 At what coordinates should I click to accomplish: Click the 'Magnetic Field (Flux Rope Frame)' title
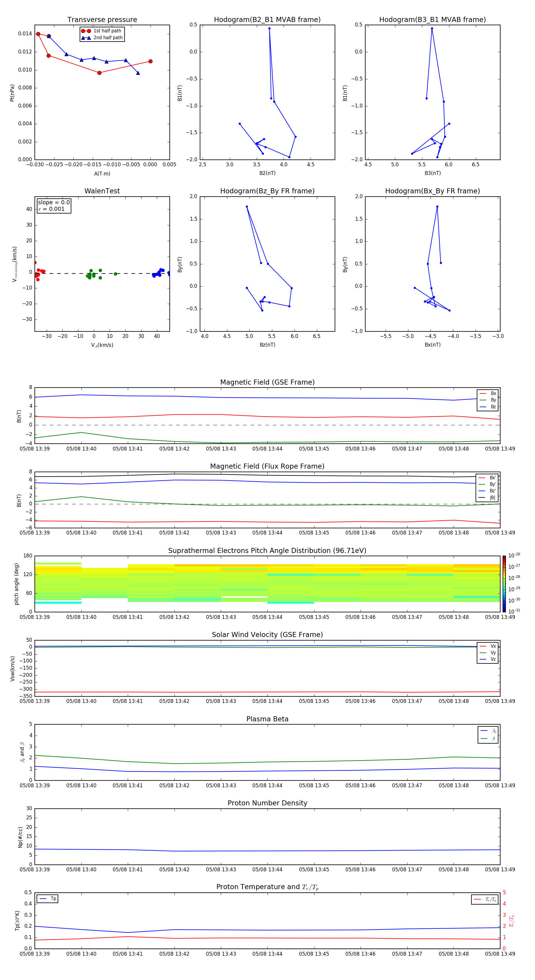(x=267, y=467)
